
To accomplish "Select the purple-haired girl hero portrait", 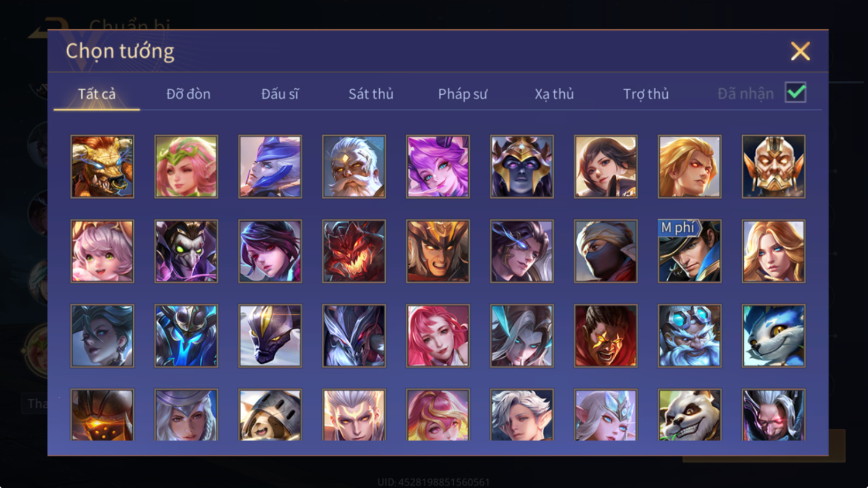I will click(438, 167).
